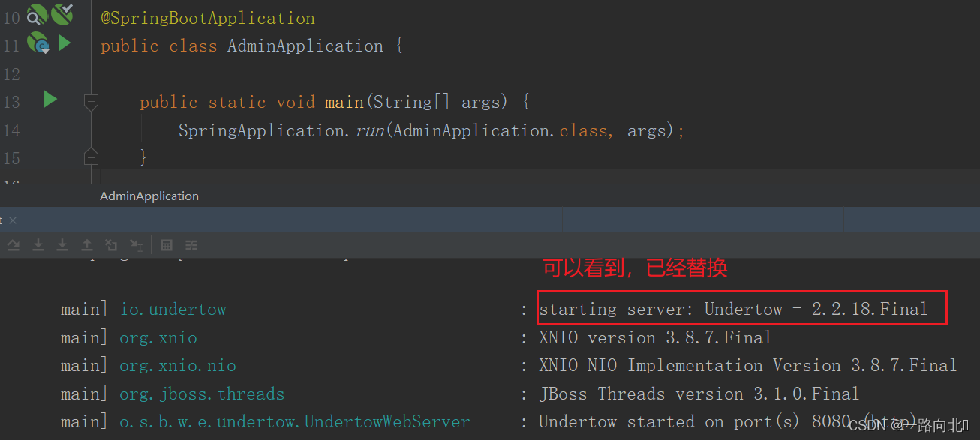Click the 'XNIO NIO Implementation Version' log message
The image size is (980, 440).
pos(748,365)
